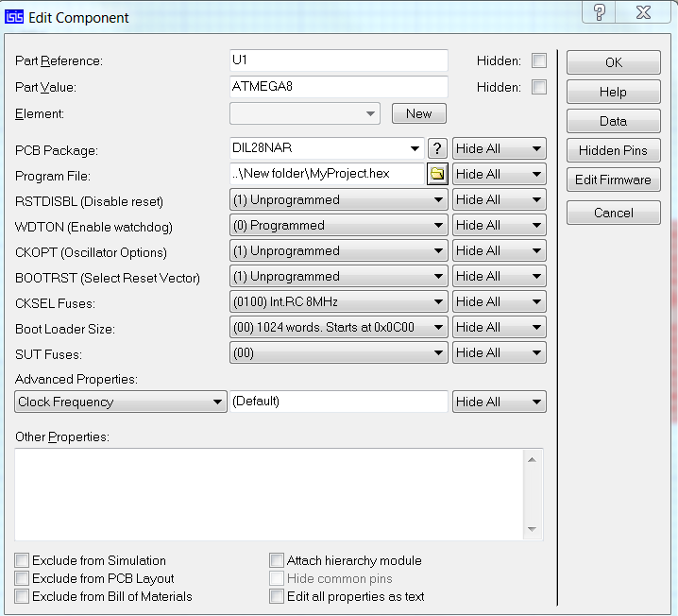Open Hide All dropdown for CKSEL Fuses
678x616 pixels.
click(499, 302)
